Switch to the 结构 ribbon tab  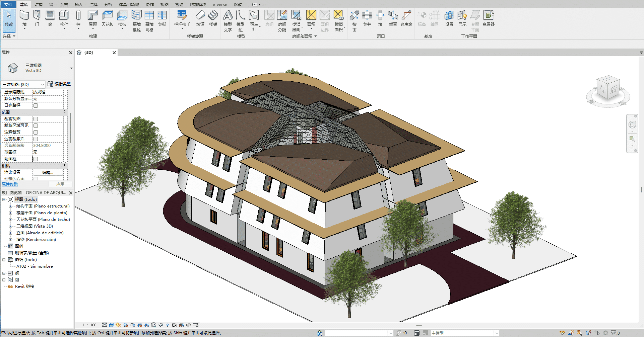(39, 4)
